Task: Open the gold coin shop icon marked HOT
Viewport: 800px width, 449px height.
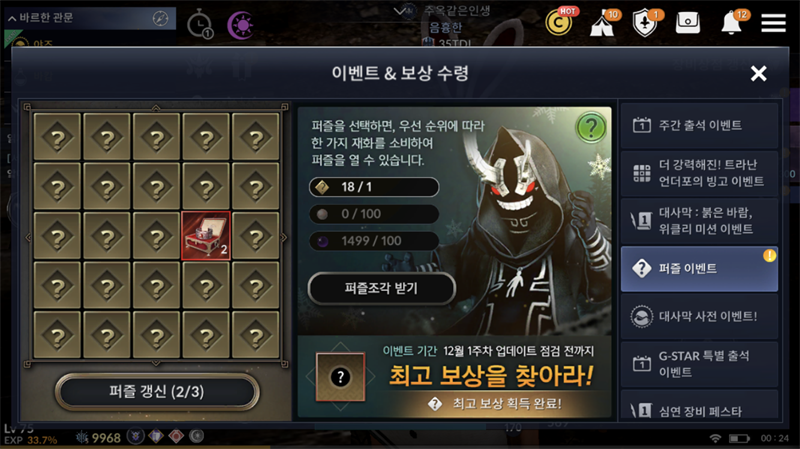Action: tap(559, 22)
